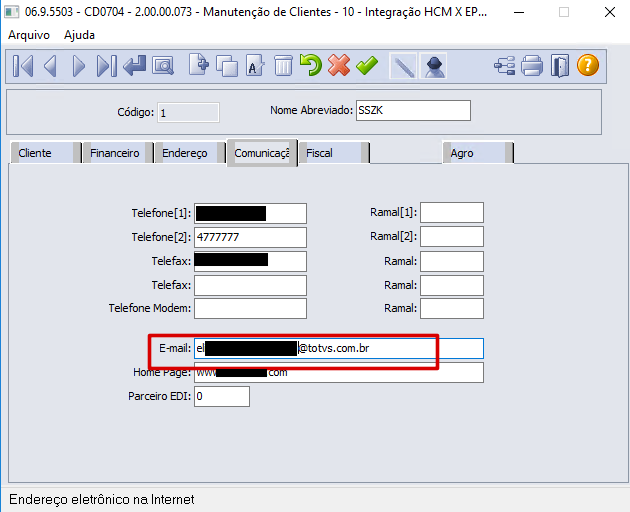Cancel with the red X icon
This screenshot has width=630, height=512.
pyautogui.click(x=339, y=65)
